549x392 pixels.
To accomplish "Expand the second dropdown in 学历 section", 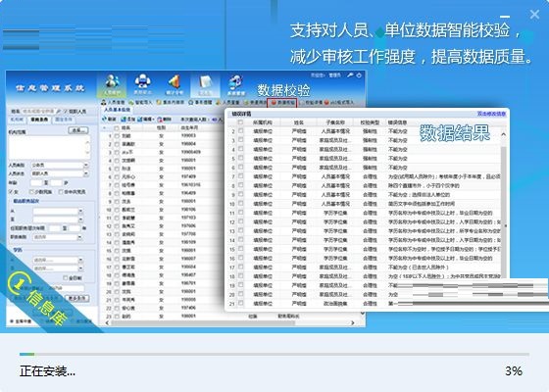I will click(x=80, y=269).
